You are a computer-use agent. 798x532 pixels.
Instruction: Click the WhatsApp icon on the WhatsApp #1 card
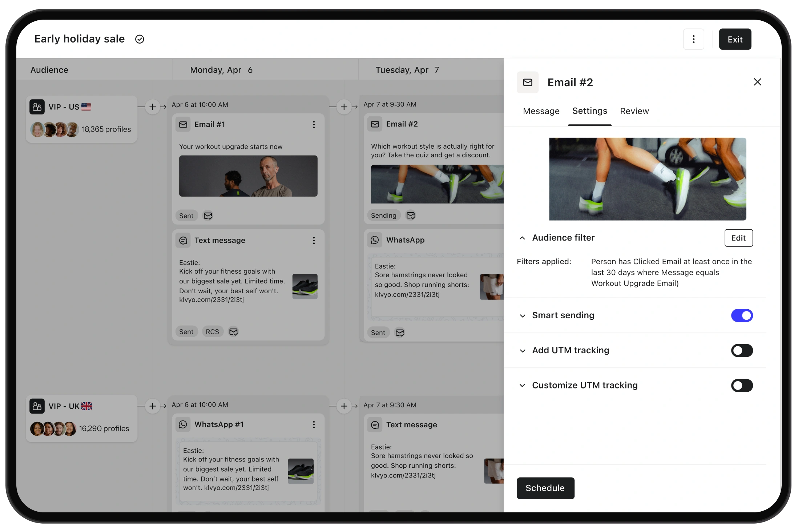(x=183, y=424)
